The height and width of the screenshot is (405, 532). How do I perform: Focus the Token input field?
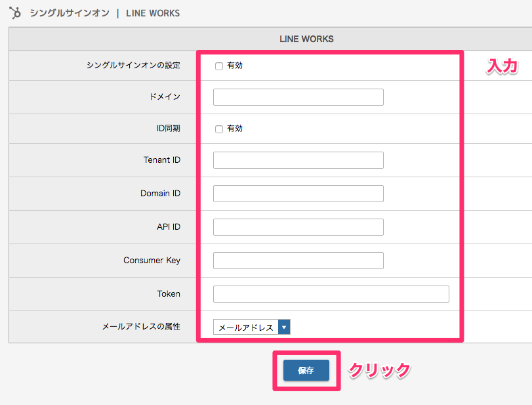[x=331, y=294]
